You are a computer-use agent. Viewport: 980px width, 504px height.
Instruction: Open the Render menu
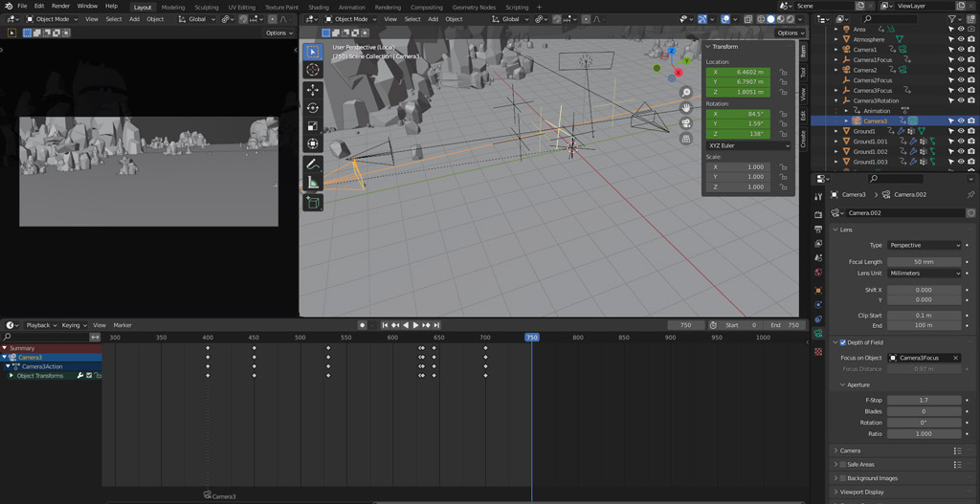[x=60, y=6]
